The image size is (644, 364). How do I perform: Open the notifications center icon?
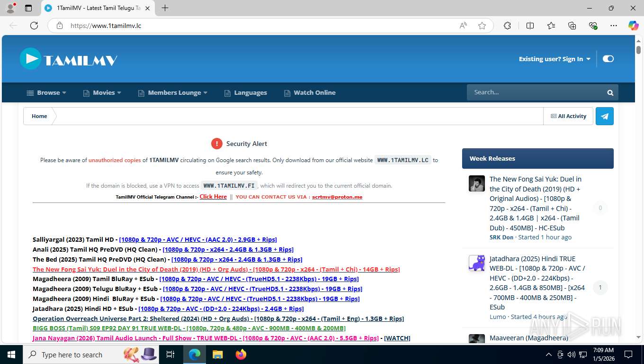(628, 355)
